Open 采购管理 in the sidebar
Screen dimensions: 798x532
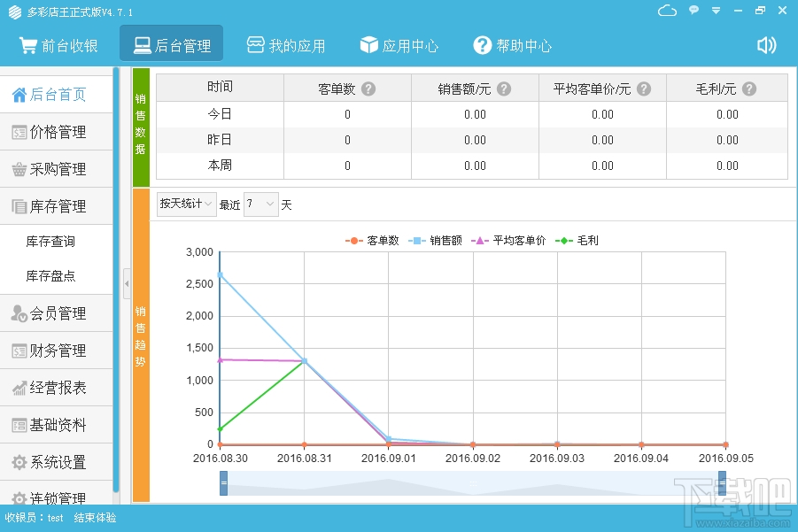(56, 169)
